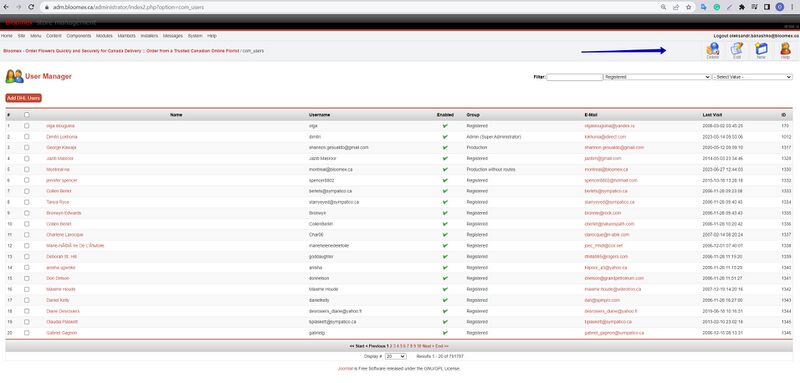The image size is (800, 383).
Task: Open user George Kawaja's name link
Action: click(61, 147)
